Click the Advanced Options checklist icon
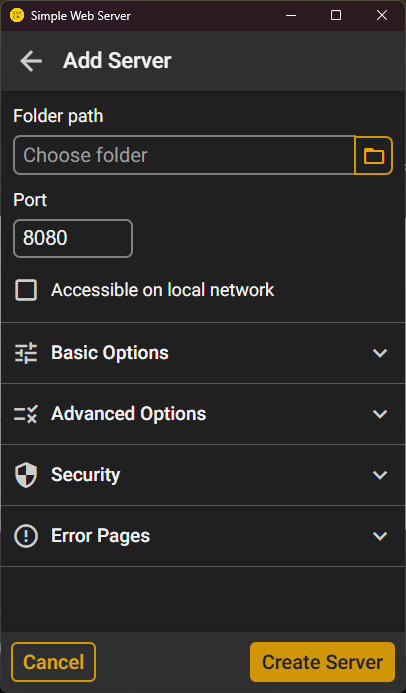The width and height of the screenshot is (406, 693). [x=26, y=414]
